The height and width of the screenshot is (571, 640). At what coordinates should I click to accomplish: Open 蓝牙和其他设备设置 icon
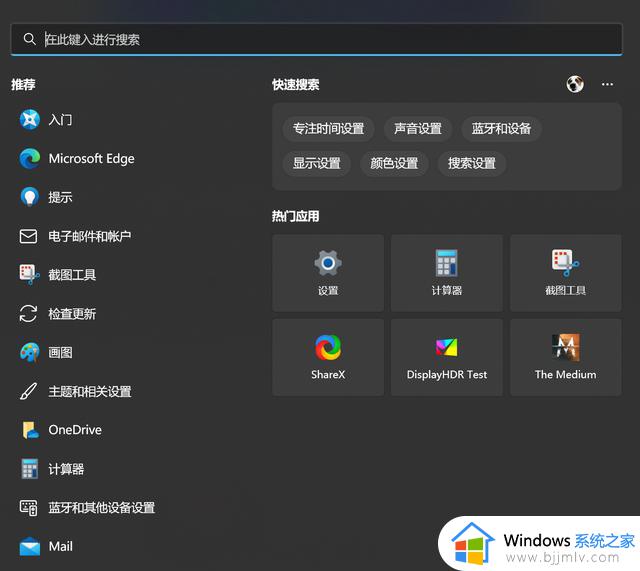[x=29, y=507]
